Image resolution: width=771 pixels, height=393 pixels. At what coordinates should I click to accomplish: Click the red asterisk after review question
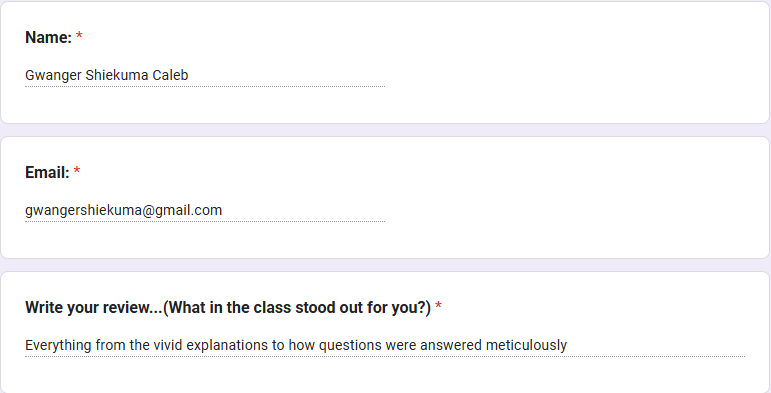(x=438, y=306)
